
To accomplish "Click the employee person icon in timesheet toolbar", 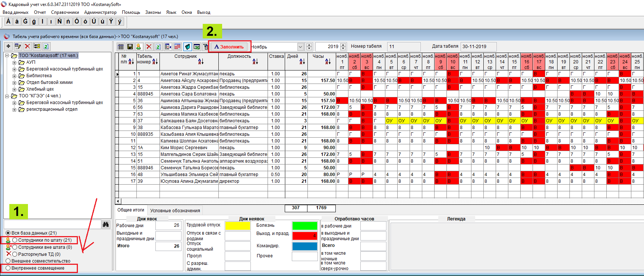I will pos(139,47).
